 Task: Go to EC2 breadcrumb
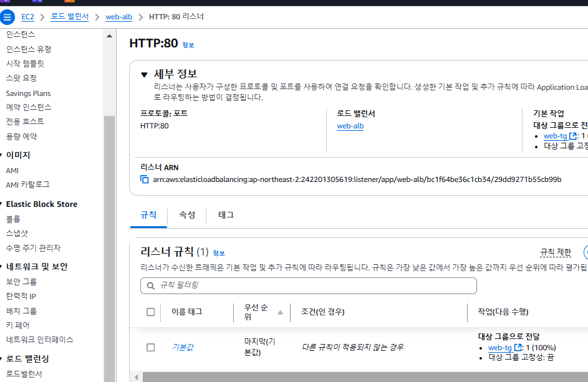click(28, 17)
